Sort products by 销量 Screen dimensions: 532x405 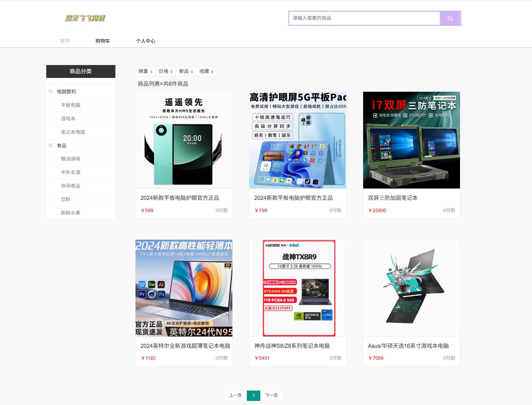145,71
